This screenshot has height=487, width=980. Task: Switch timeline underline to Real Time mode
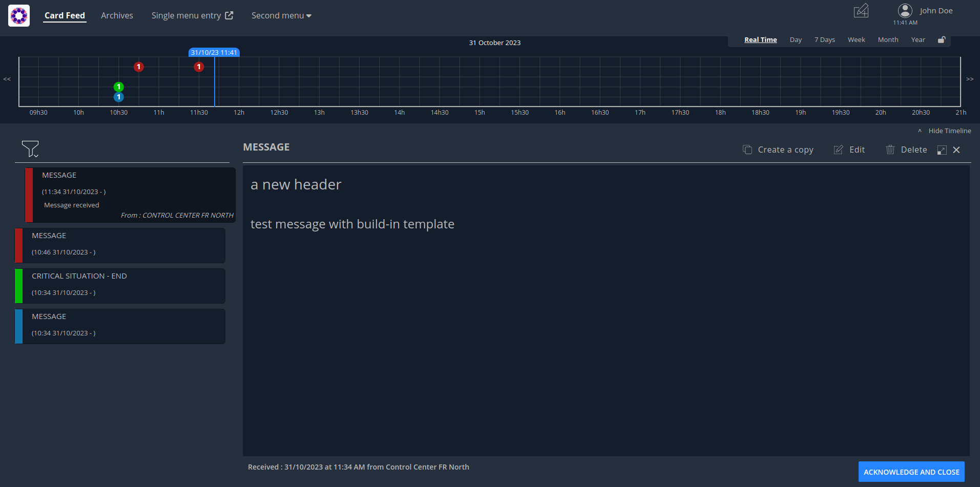click(760, 39)
